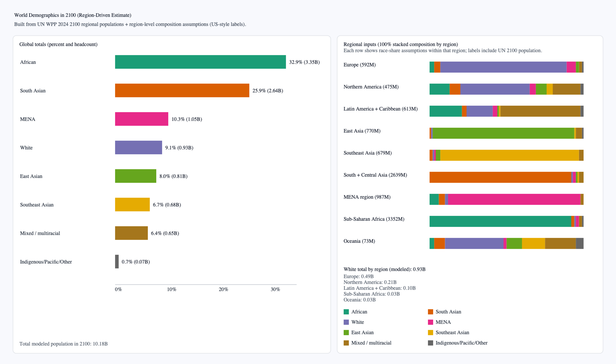Click the Mixed segment in Latin America row
The width and height of the screenshot is (616, 364).
[540, 111]
